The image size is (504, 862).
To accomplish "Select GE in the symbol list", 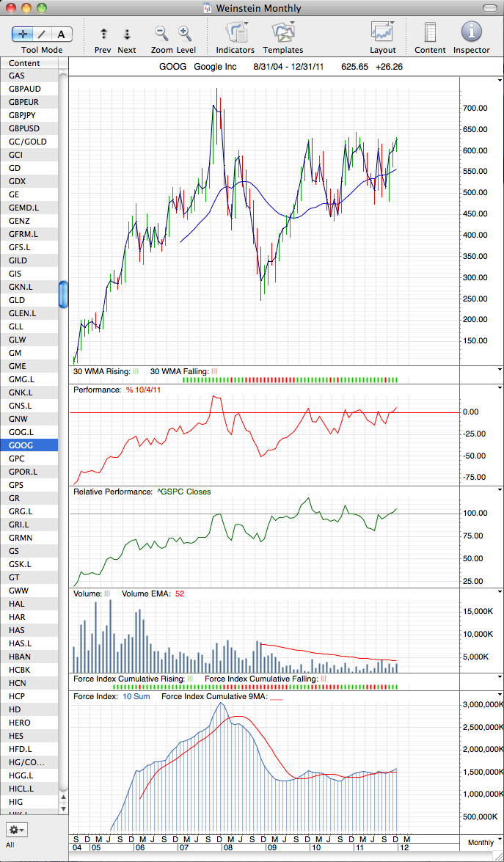I will [x=29, y=194].
